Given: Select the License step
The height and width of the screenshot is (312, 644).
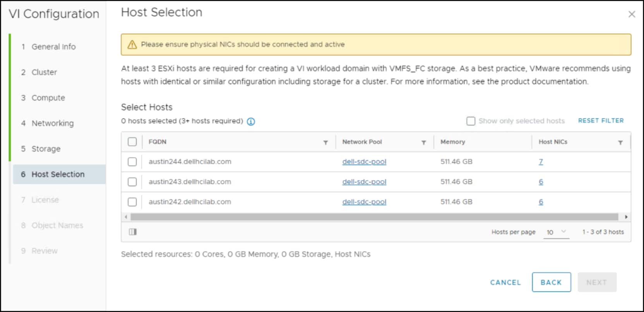Looking at the screenshot, I should tap(40, 200).
